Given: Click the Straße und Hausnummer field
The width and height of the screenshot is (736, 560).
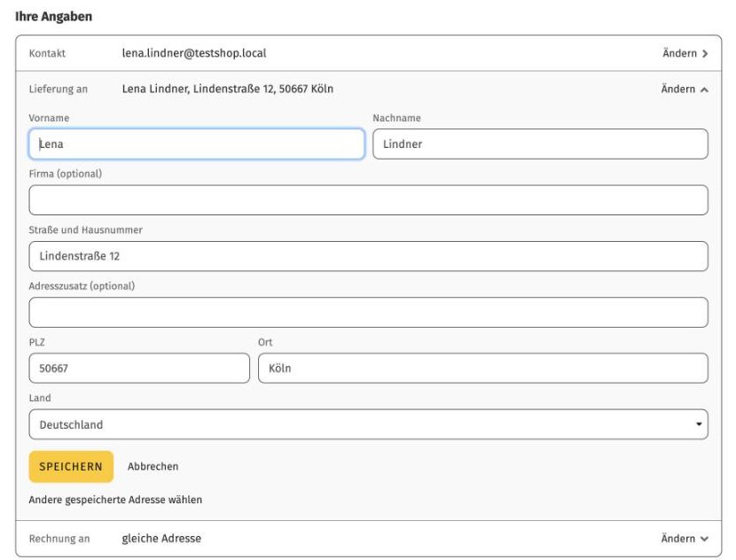Looking at the screenshot, I should tap(369, 256).
